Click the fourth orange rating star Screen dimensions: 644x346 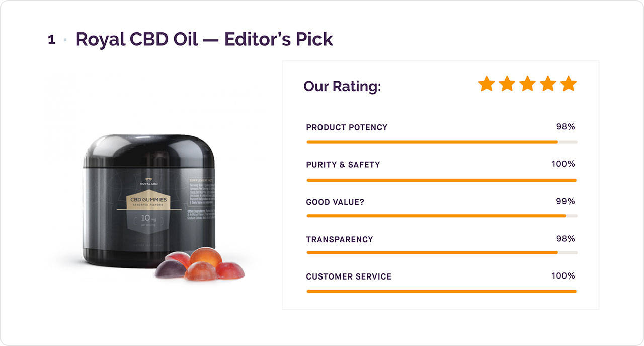(x=548, y=84)
